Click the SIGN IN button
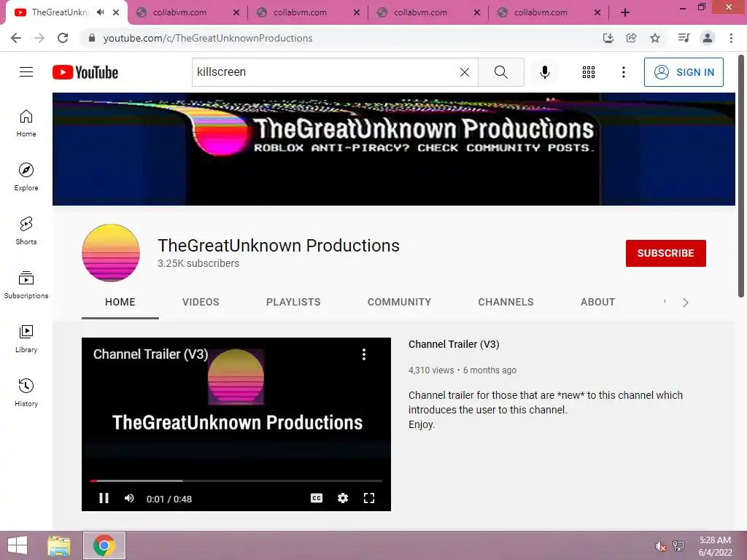747x560 pixels. click(684, 72)
